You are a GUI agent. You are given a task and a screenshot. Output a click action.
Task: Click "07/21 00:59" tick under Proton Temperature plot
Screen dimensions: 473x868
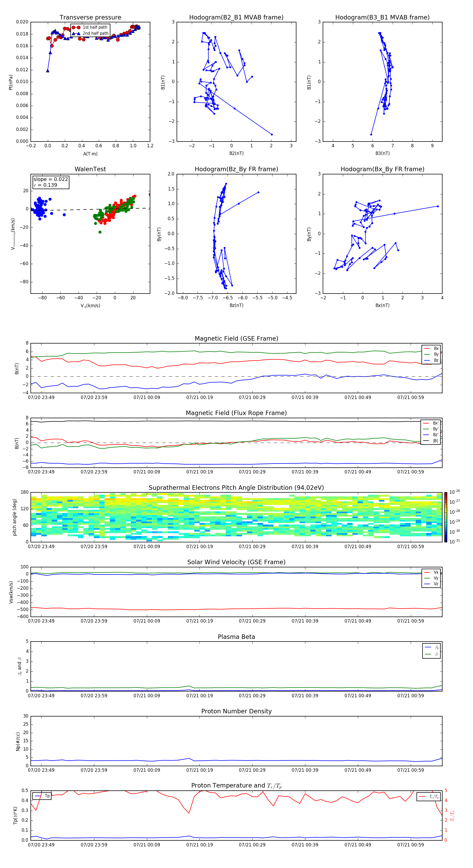coord(410,845)
